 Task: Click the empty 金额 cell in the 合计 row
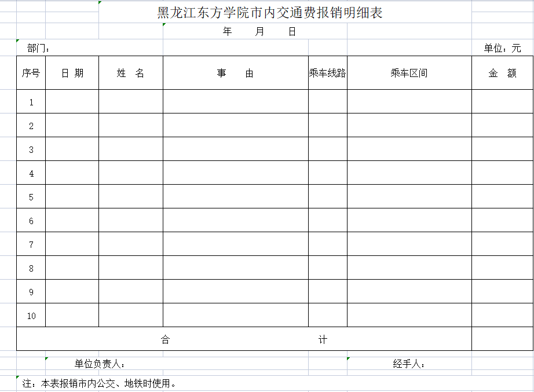[x=502, y=339]
